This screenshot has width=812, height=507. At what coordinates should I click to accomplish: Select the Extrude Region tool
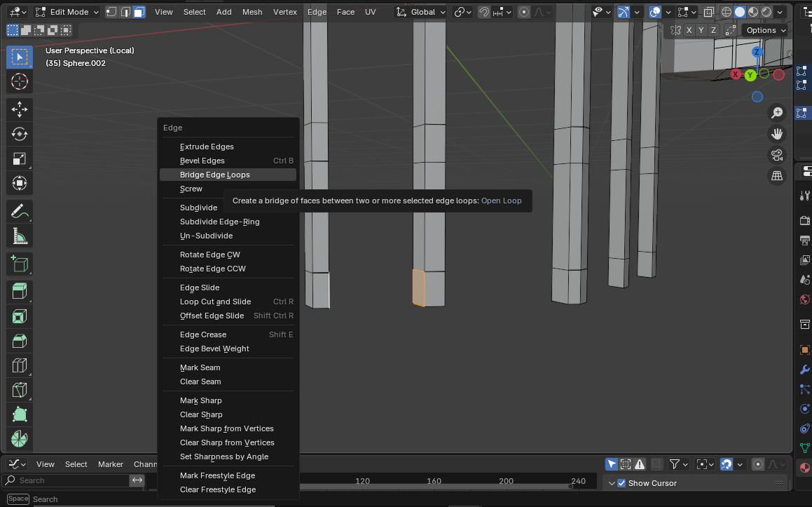click(19, 291)
